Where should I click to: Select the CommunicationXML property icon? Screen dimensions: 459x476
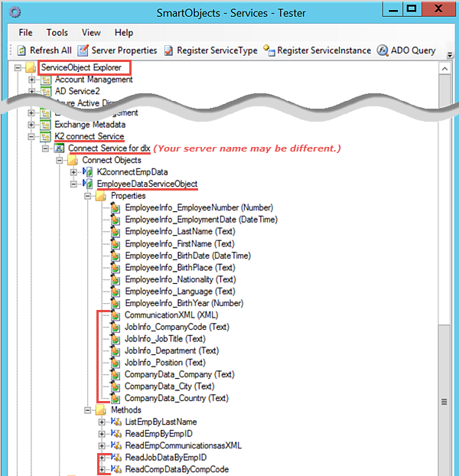(x=116, y=315)
